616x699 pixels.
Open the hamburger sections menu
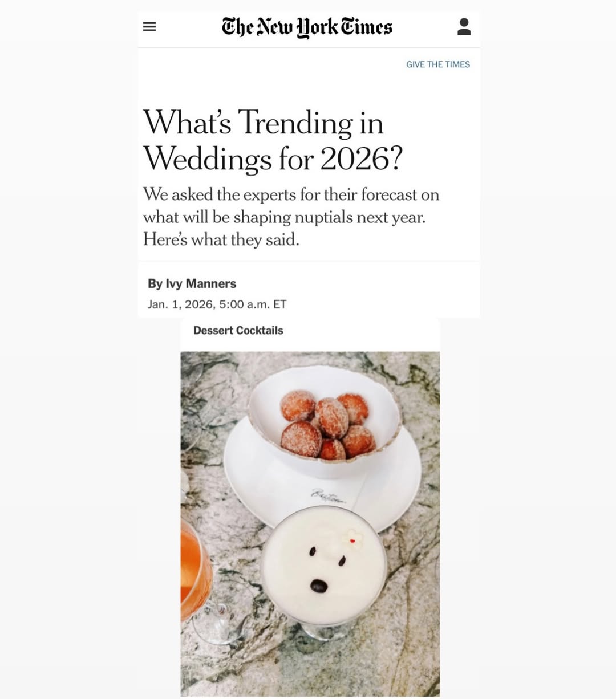click(149, 27)
